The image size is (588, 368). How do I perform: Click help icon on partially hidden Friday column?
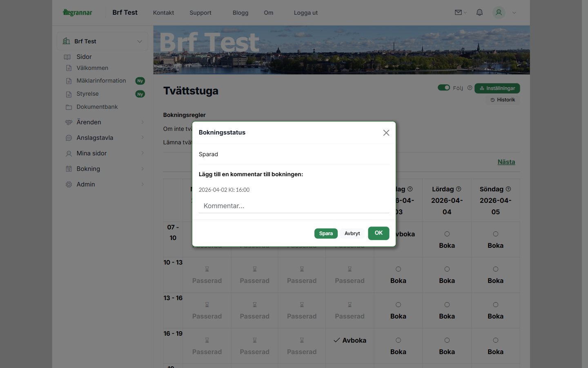pyautogui.click(x=410, y=189)
